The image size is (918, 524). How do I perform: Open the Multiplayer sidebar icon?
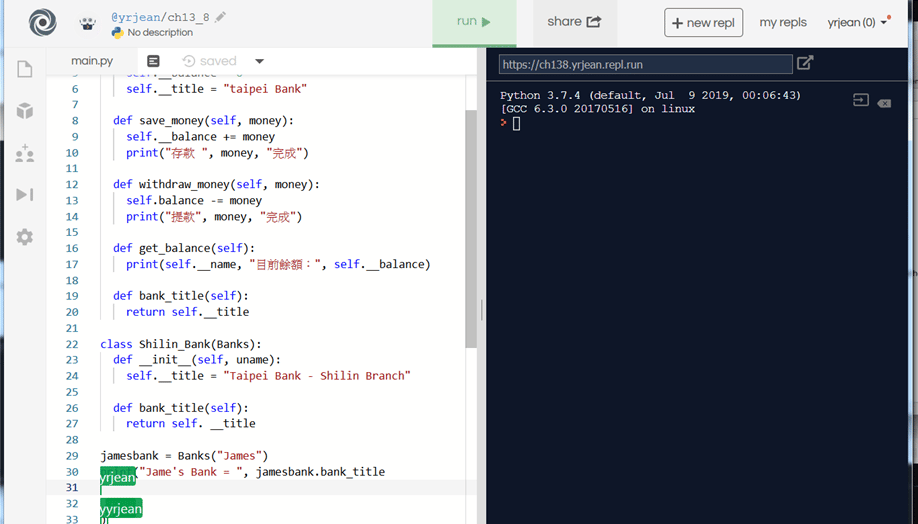click(x=25, y=153)
